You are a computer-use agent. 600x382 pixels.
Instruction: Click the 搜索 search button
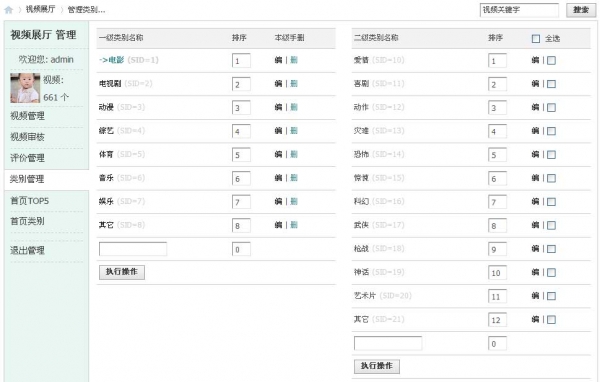580,10
